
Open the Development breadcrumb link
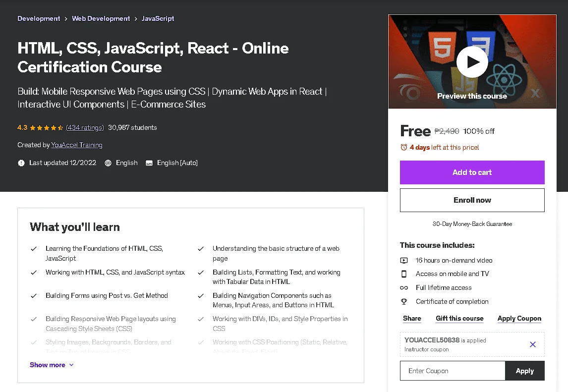click(39, 18)
